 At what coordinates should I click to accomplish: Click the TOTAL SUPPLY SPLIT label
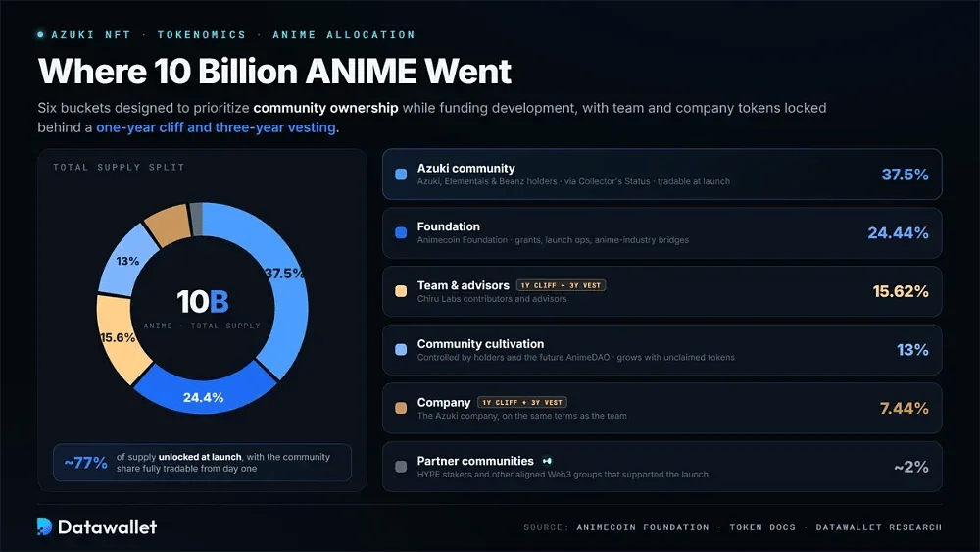pyautogui.click(x=119, y=167)
